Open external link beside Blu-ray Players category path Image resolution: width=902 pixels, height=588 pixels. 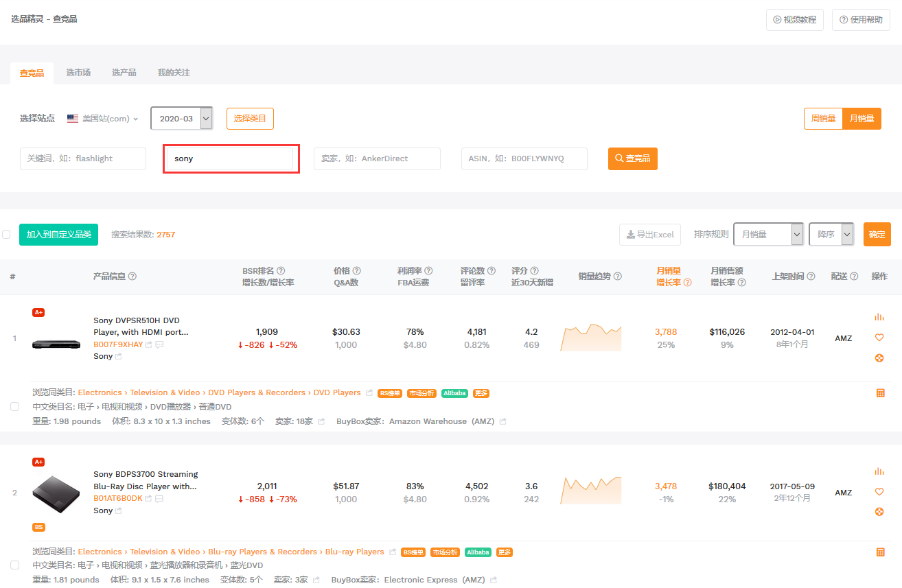coord(393,552)
